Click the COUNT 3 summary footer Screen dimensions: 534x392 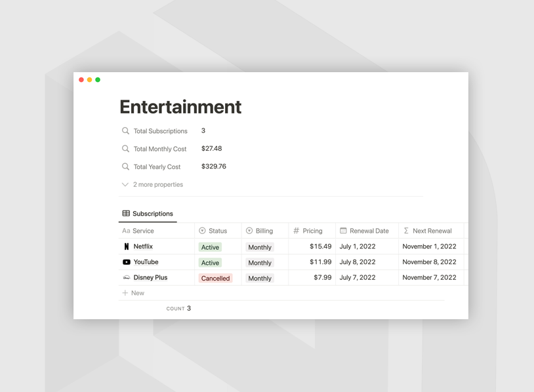pyautogui.click(x=178, y=308)
